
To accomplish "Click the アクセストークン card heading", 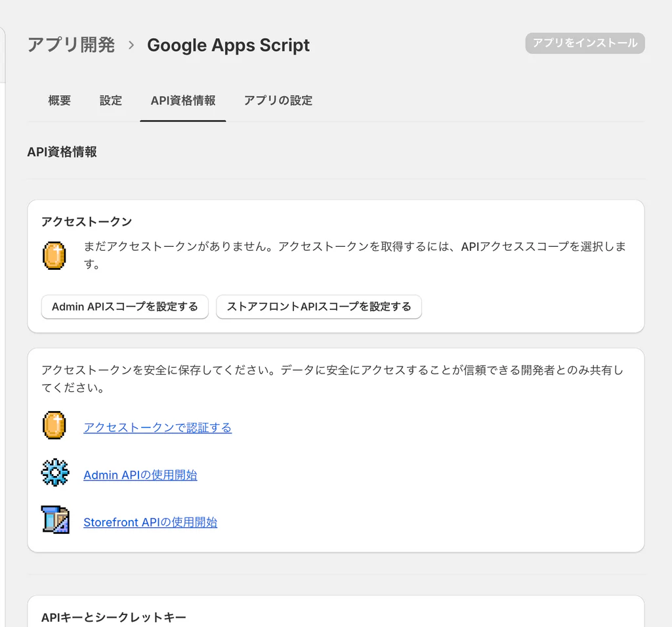I will 87,221.
